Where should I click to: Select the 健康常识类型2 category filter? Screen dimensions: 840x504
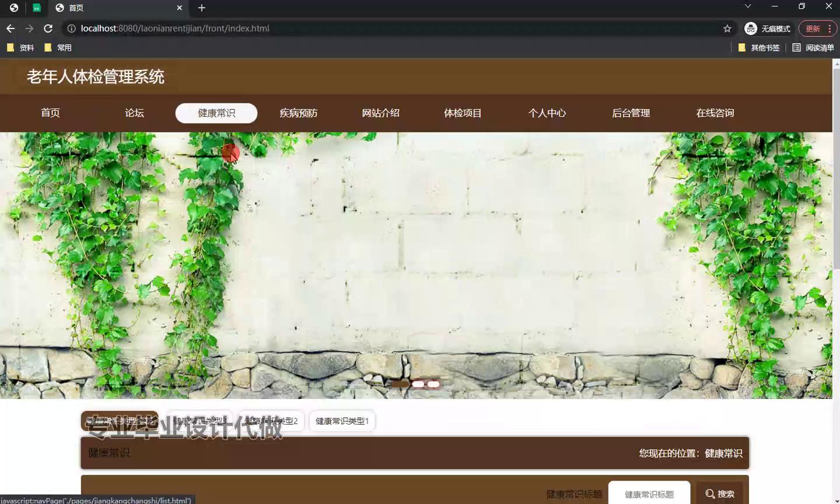point(271,421)
